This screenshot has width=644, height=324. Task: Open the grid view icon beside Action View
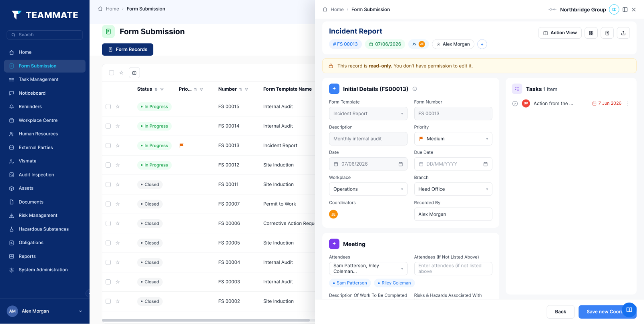click(591, 33)
